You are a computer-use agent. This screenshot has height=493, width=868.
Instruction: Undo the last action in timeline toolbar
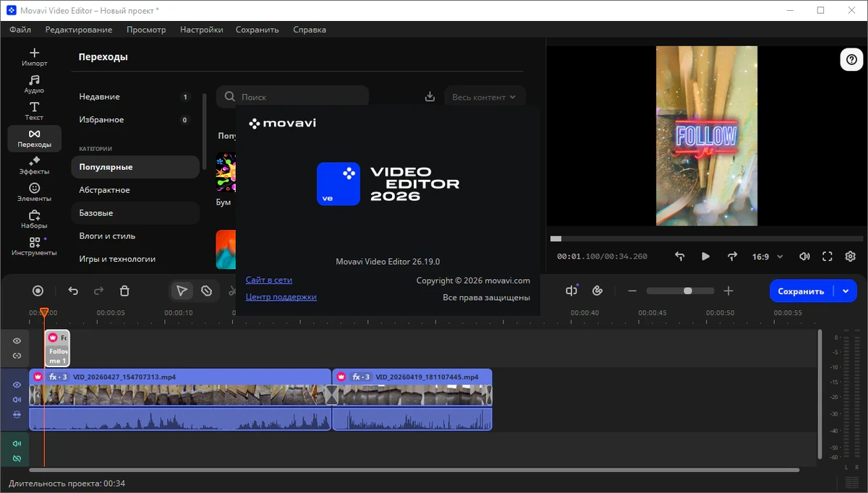[73, 291]
